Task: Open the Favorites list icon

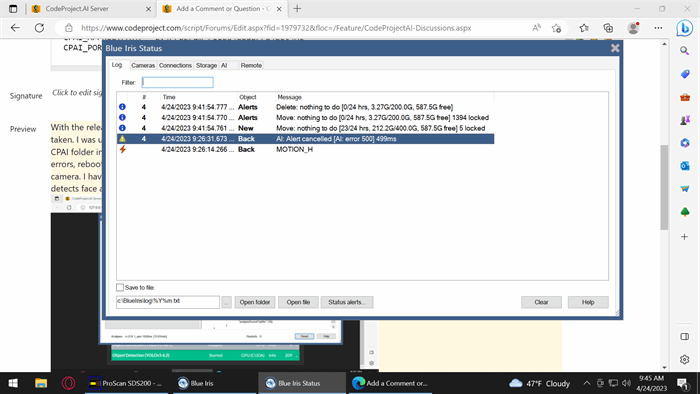Action: [x=584, y=28]
